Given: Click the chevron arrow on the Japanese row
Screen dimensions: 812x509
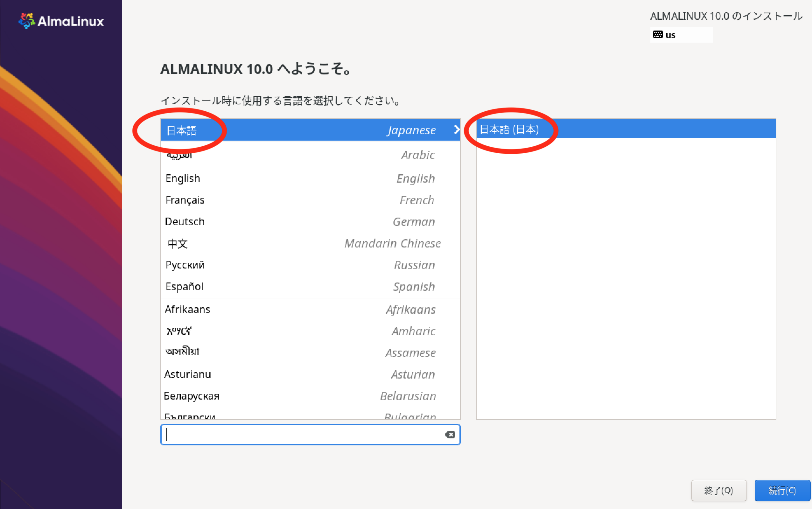Looking at the screenshot, I should coord(456,129).
